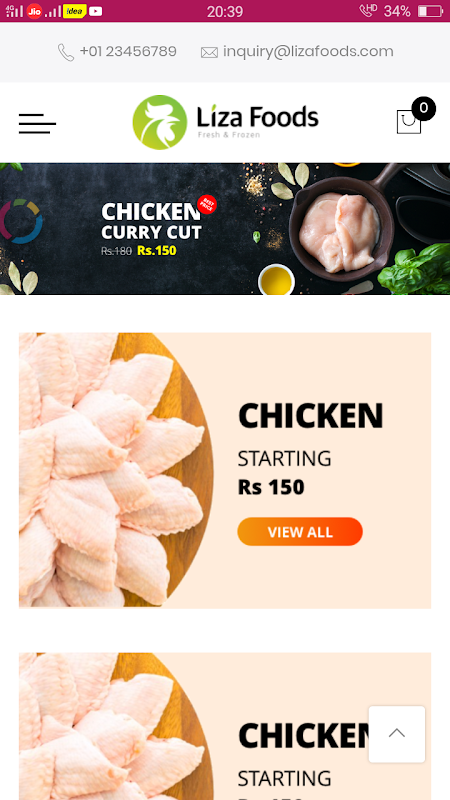
Task: Open the shopping cart bag icon
Action: pos(409,122)
